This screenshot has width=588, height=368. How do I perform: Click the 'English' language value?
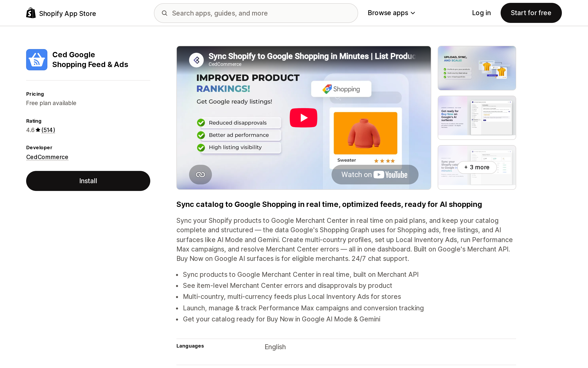pyautogui.click(x=275, y=347)
